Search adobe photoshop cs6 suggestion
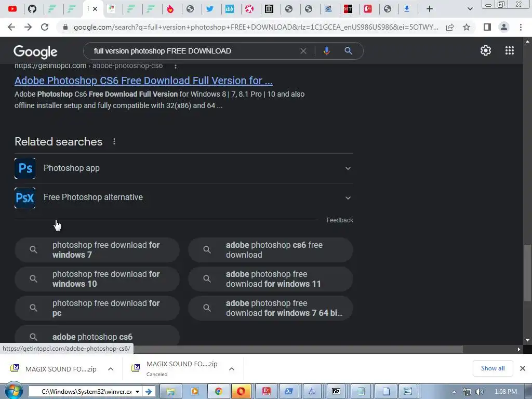 [x=97, y=336]
